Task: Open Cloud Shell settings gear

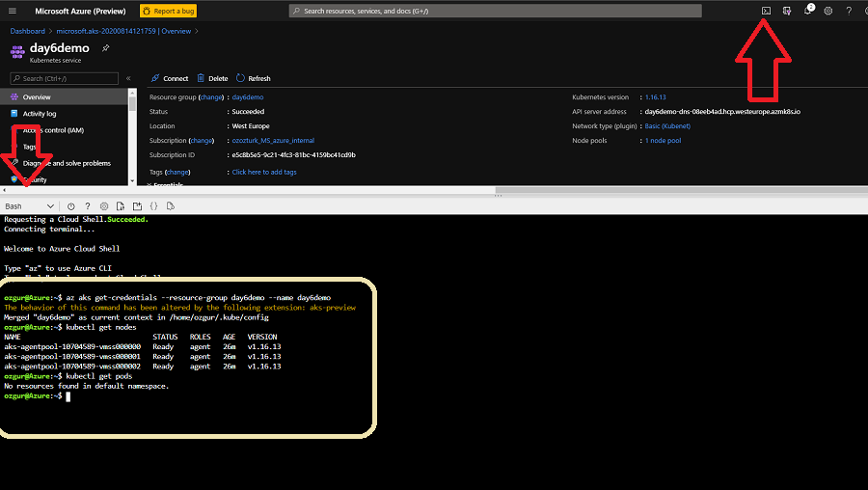Action: [104, 206]
